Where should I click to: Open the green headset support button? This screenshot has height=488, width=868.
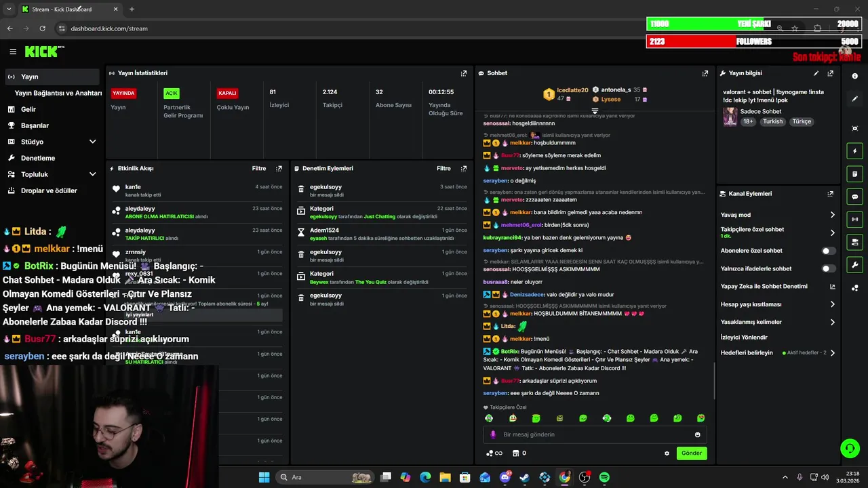click(x=850, y=448)
